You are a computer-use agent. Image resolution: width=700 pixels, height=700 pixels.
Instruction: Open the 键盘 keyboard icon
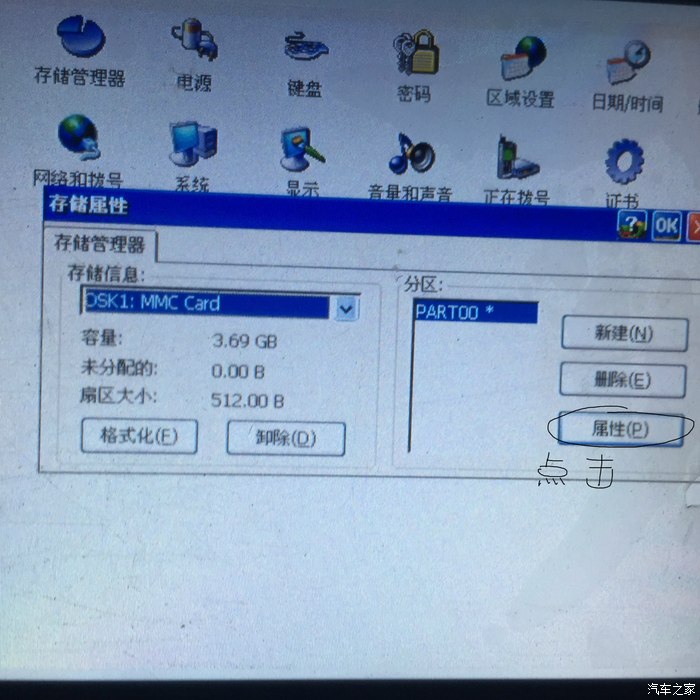point(306,64)
